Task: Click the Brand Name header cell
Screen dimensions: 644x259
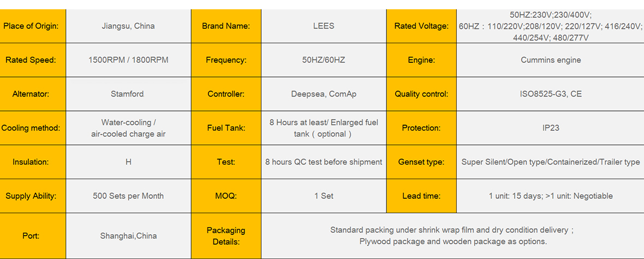Action: point(226,26)
